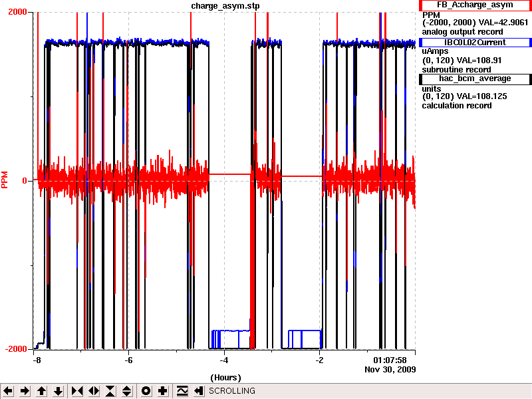The width and height of the screenshot is (532, 399).
Task: Click the SCROLLING status label
Action: (x=232, y=391)
